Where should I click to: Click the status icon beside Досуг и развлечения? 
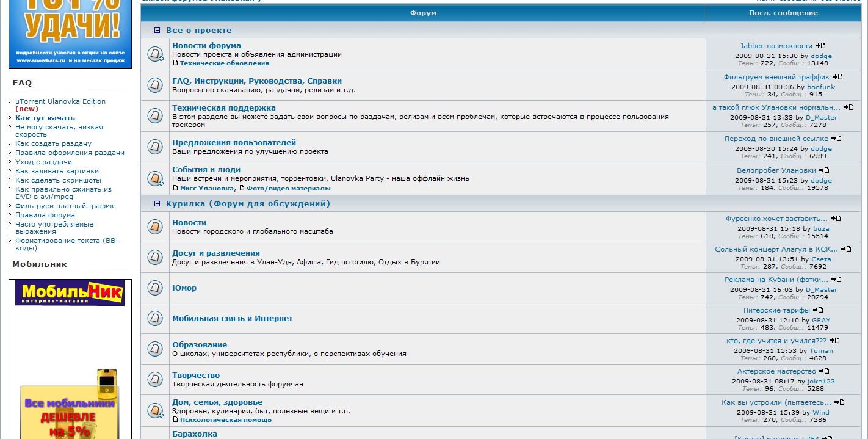[x=155, y=257]
